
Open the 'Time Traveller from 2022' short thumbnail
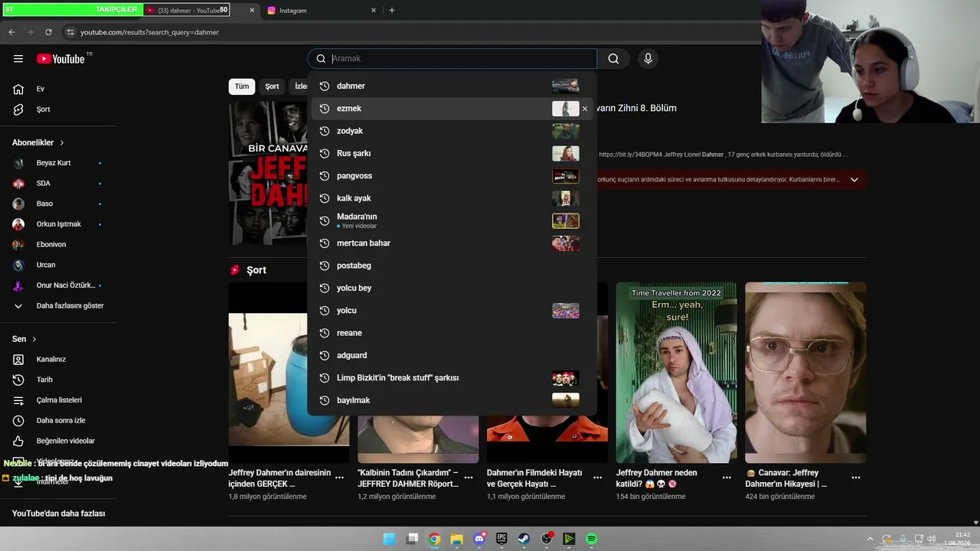pos(677,373)
